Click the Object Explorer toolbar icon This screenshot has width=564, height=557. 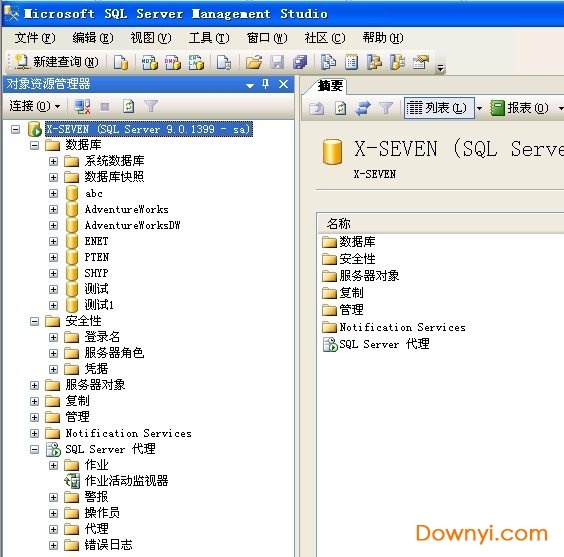tap(374, 62)
